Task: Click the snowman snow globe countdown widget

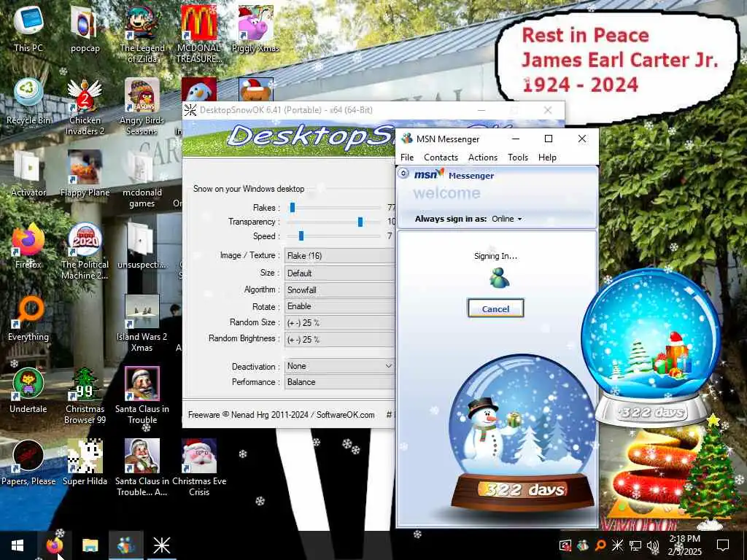Action: [522, 433]
